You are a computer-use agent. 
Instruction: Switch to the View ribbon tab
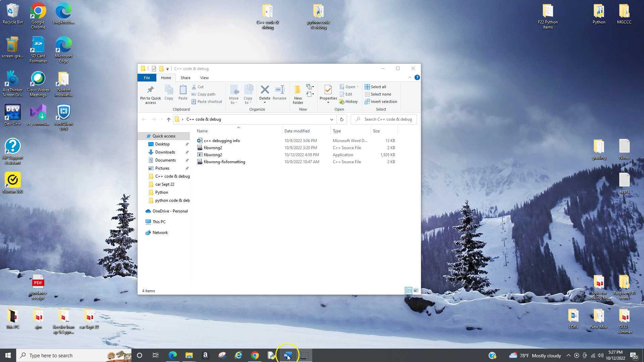pos(204,77)
